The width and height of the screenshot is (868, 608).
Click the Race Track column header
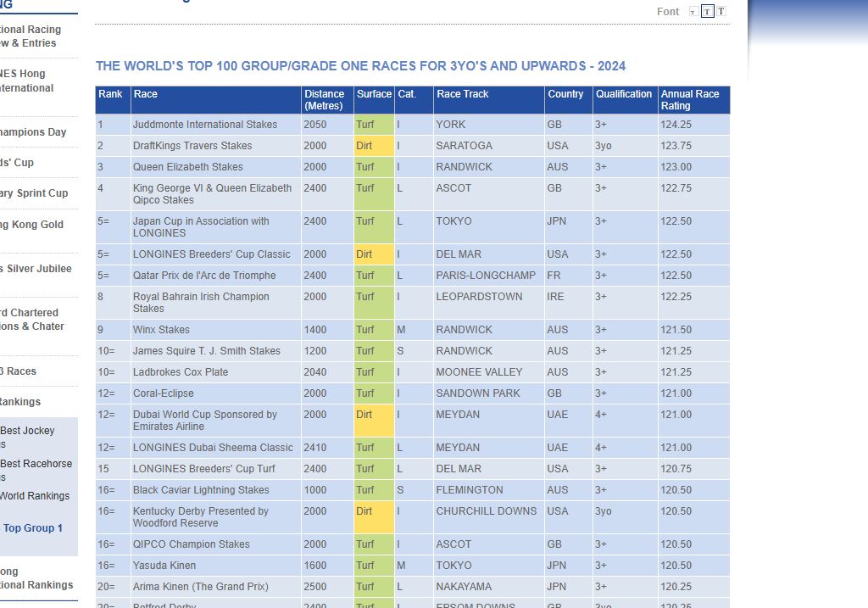[489, 100]
